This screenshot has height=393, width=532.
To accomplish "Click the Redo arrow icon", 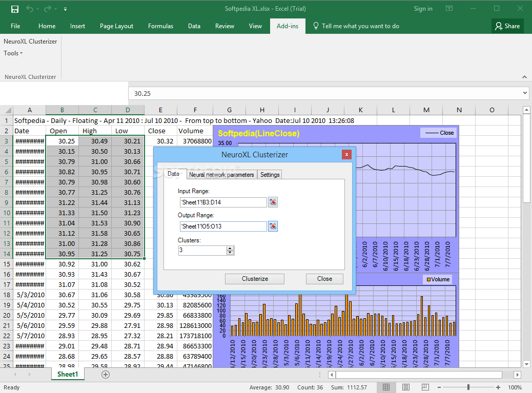I will [x=48, y=9].
